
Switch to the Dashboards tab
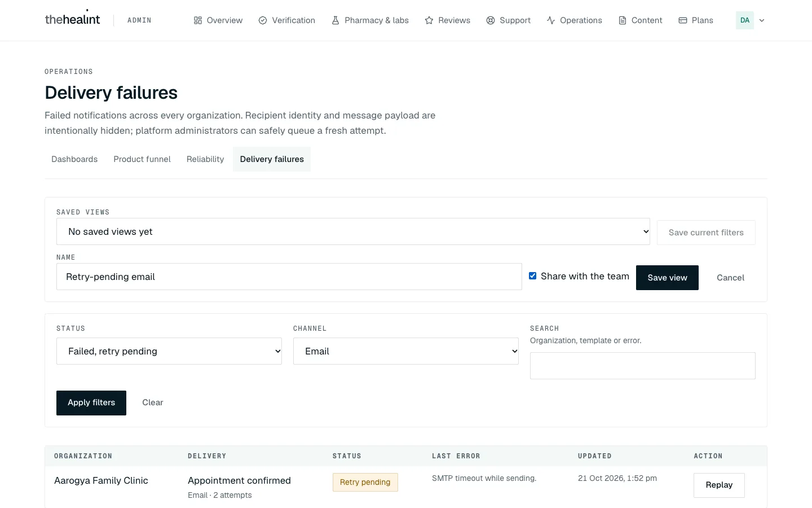(74, 159)
